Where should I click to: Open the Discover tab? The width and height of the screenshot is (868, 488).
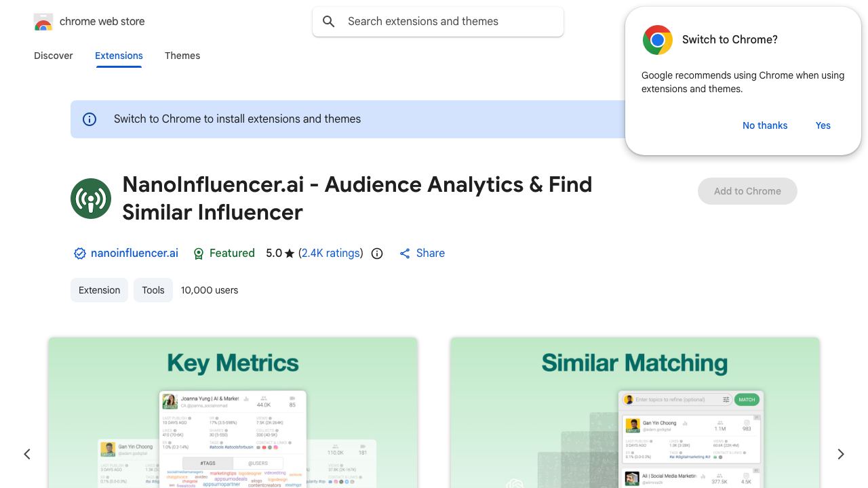(54, 56)
